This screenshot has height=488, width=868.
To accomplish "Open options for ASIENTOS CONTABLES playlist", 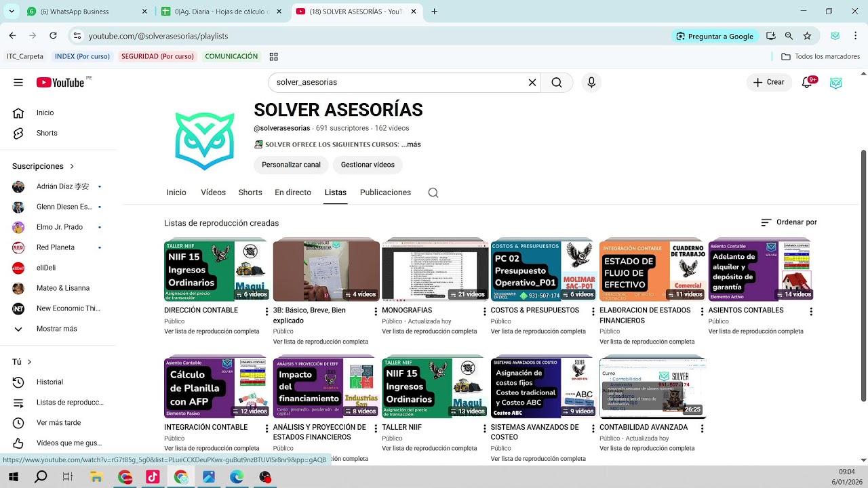I will pyautogui.click(x=811, y=312).
